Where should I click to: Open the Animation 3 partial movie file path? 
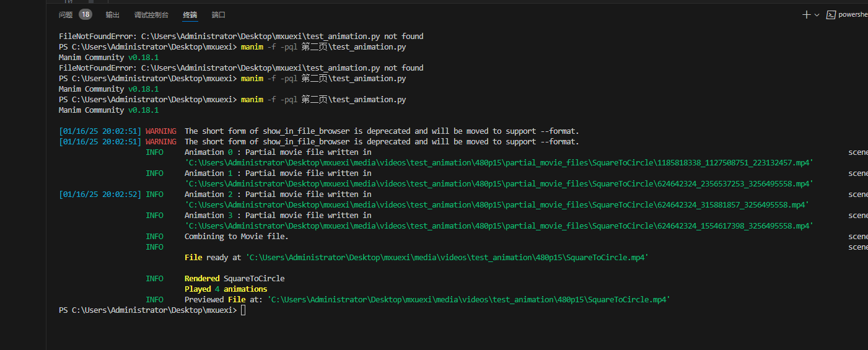pyautogui.click(x=499, y=226)
